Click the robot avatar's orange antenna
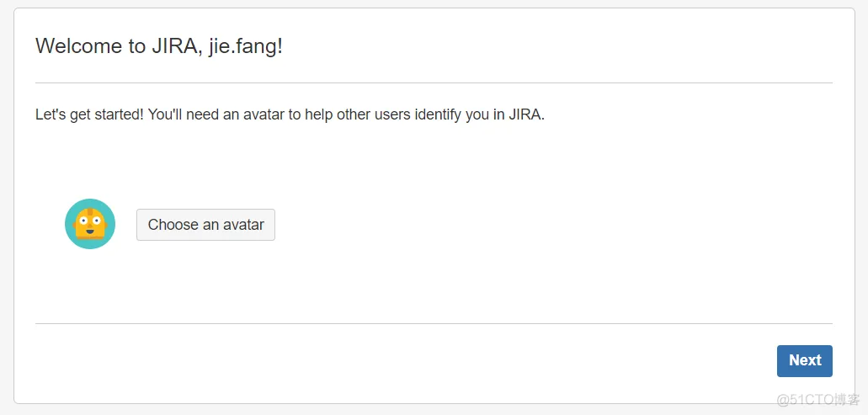Image resolution: width=868 pixels, height=415 pixels. pos(90,211)
